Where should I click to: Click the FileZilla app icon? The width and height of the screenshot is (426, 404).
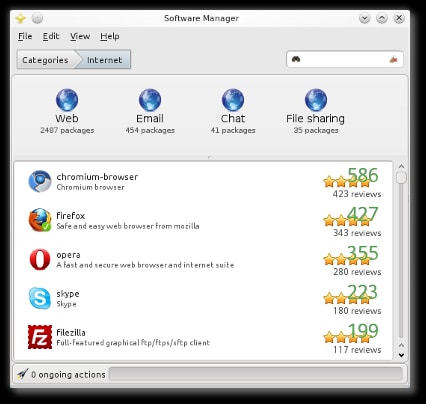click(x=40, y=337)
